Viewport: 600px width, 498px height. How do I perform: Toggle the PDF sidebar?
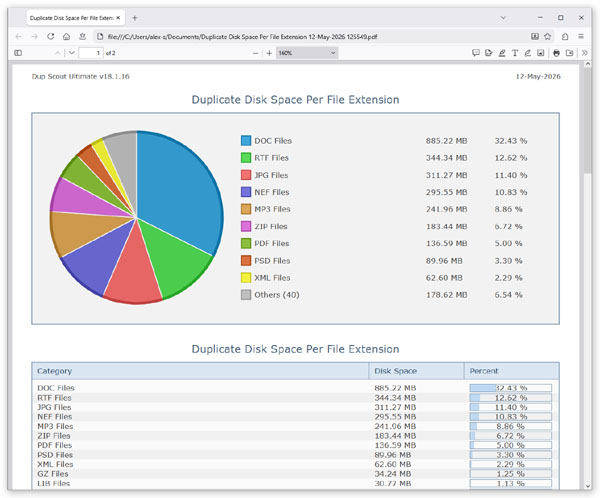click(18, 53)
